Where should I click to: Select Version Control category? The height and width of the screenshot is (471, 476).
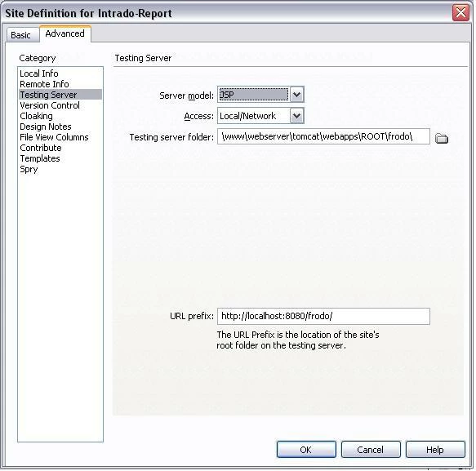[x=50, y=105]
